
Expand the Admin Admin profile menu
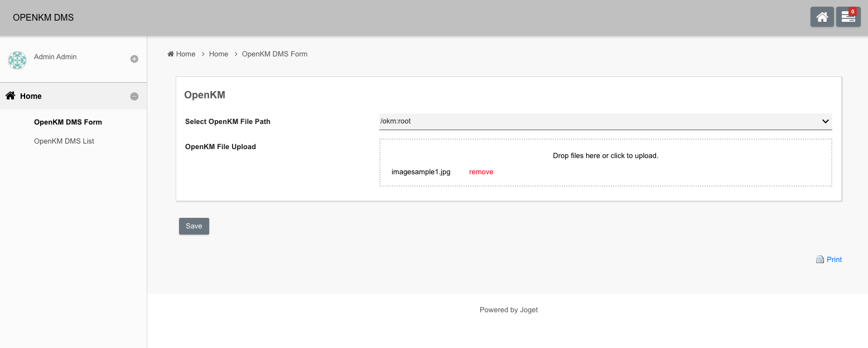(x=134, y=59)
